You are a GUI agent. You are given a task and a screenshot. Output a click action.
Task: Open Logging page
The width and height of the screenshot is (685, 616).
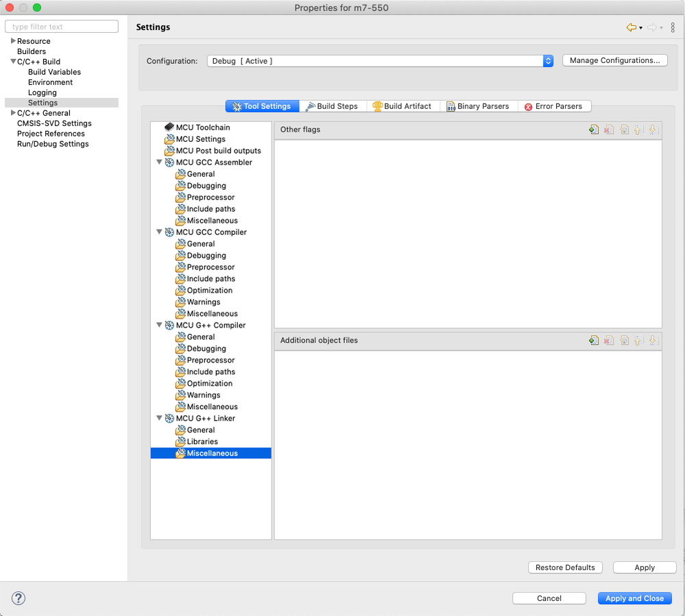click(43, 93)
